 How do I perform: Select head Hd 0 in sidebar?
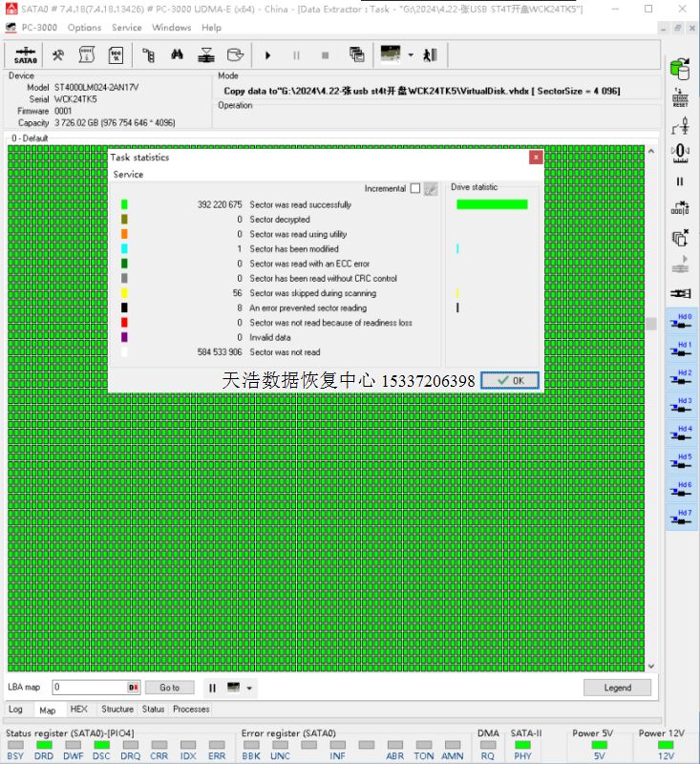pyautogui.click(x=681, y=321)
